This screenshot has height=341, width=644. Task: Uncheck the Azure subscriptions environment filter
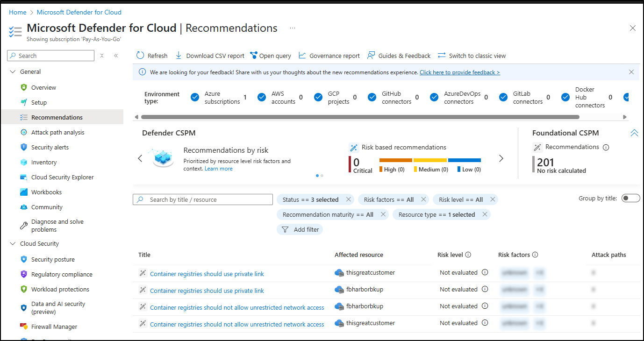pyautogui.click(x=195, y=97)
